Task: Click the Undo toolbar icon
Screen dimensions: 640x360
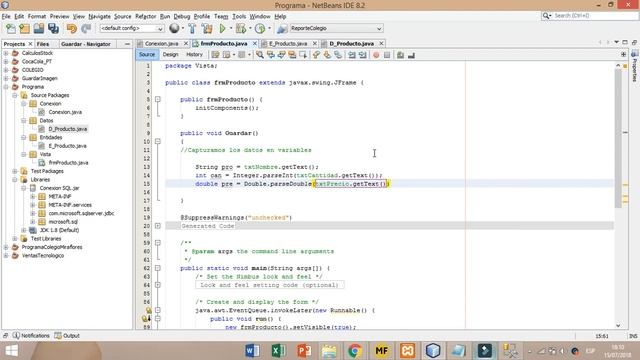Action: click(72, 29)
